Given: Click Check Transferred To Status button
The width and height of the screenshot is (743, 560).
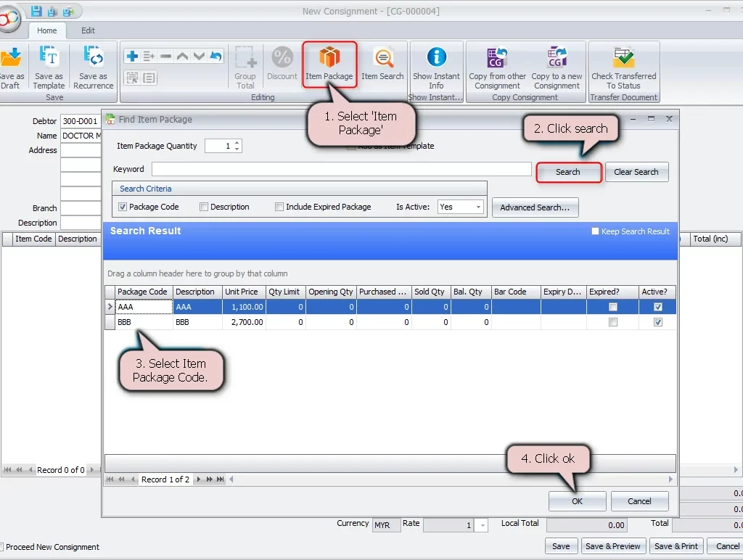Looking at the screenshot, I should (623, 68).
